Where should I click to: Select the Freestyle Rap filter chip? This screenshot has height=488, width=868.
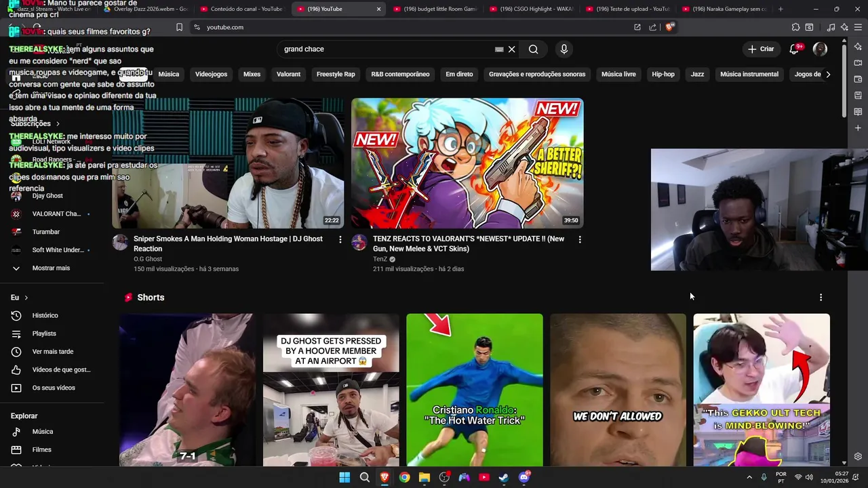(336, 74)
